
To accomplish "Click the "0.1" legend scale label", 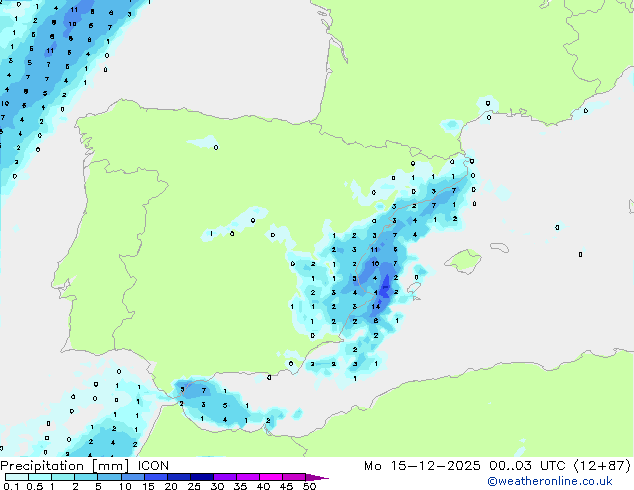I will pyautogui.click(x=11, y=486).
